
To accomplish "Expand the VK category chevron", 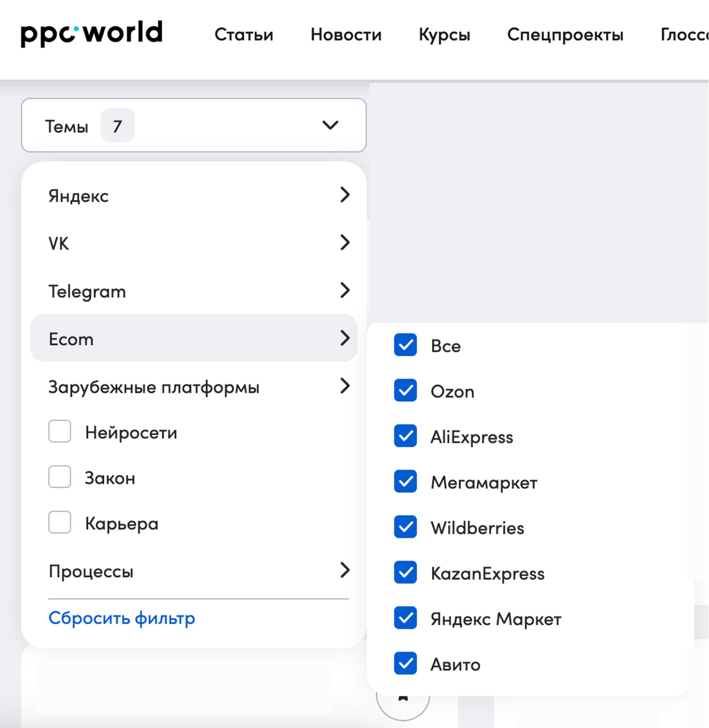I will [346, 243].
